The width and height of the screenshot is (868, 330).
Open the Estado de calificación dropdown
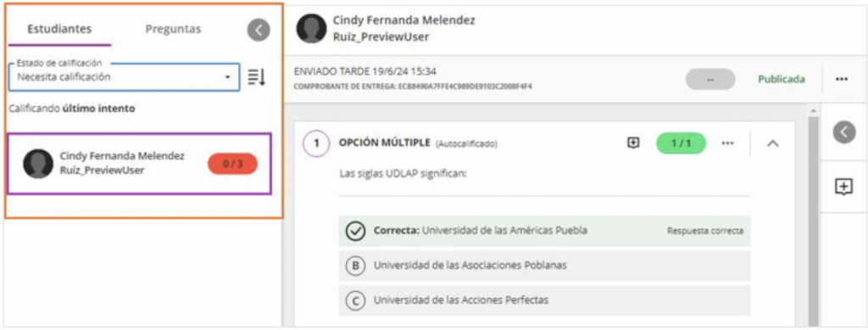click(124, 77)
